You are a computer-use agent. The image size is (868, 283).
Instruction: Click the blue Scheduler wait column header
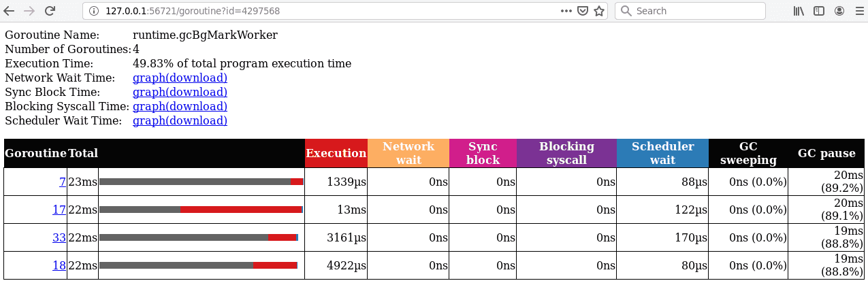[662, 153]
